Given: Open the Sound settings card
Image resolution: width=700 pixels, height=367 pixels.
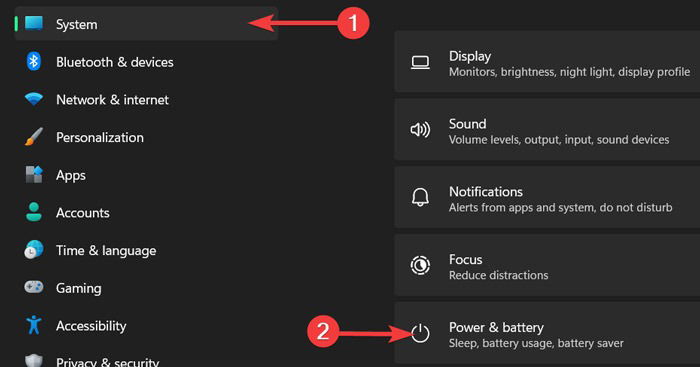Looking at the screenshot, I should (547, 129).
